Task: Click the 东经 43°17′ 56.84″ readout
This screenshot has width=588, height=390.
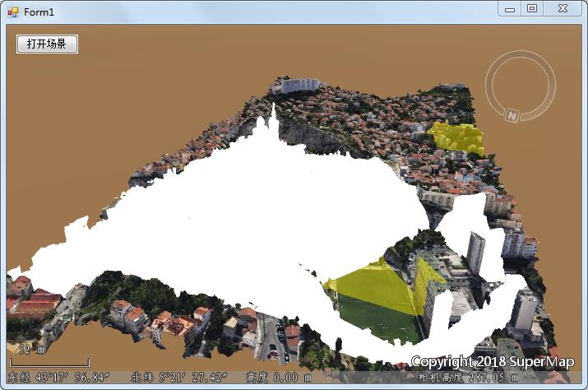Action: (x=58, y=377)
